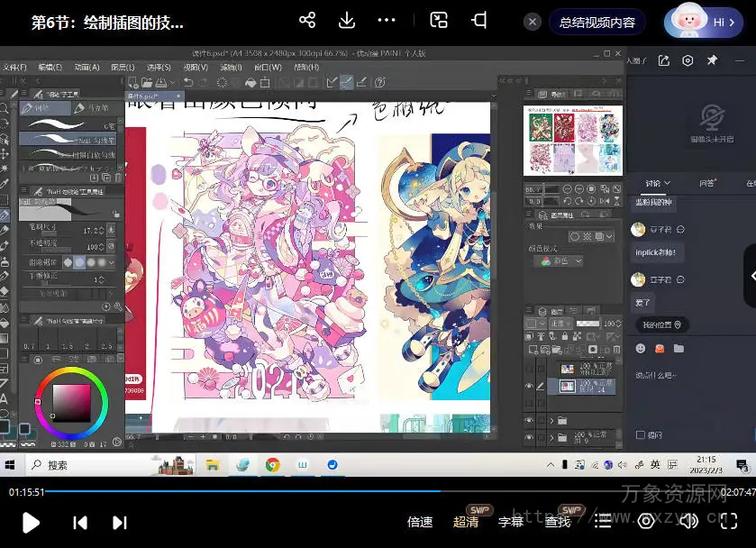Click the emoji smiley icon in chat
The height and width of the screenshot is (548, 756).
[x=641, y=348]
